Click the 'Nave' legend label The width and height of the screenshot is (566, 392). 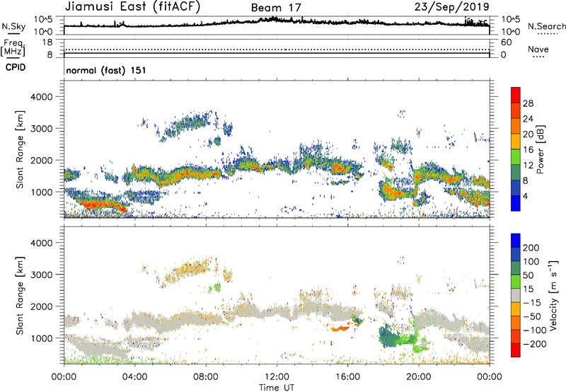(x=538, y=49)
